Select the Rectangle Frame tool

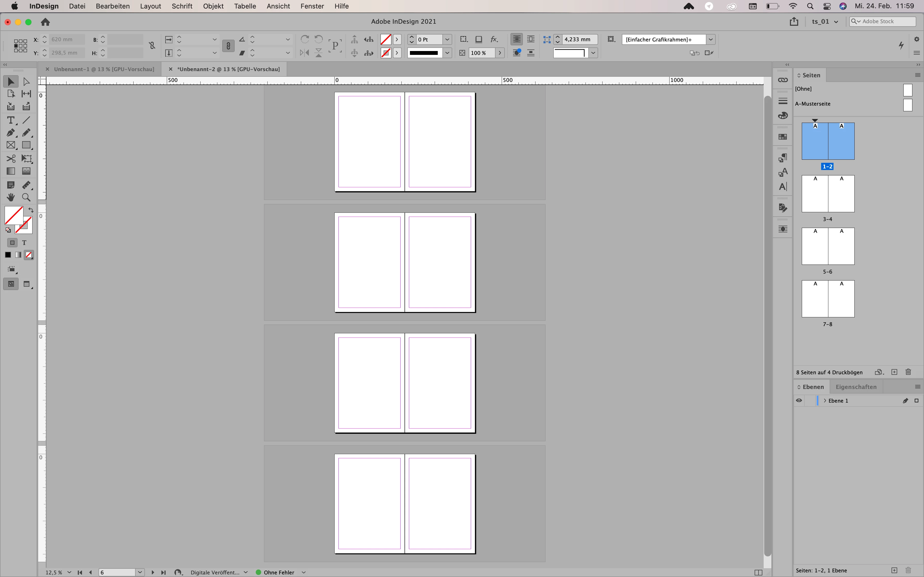10,145
